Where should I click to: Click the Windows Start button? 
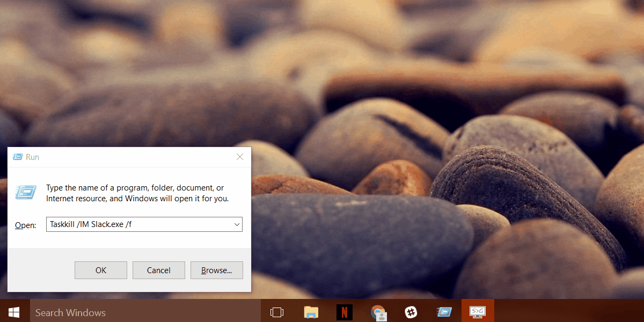point(14,312)
